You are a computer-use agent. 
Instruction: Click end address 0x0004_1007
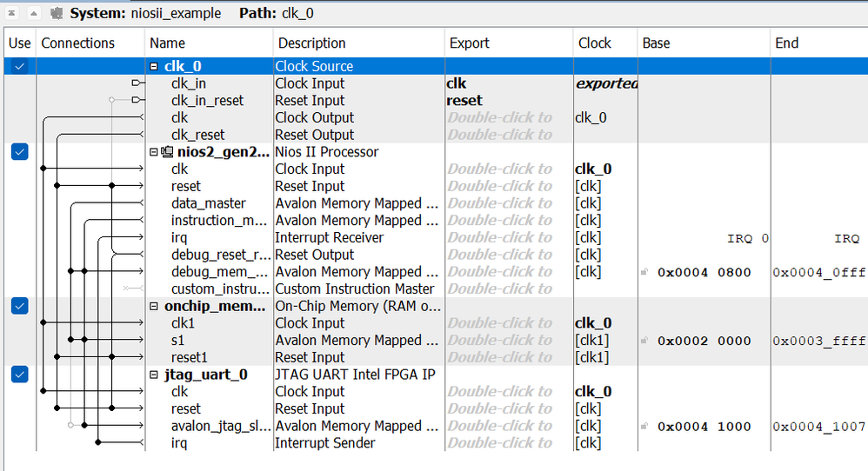pos(819,427)
